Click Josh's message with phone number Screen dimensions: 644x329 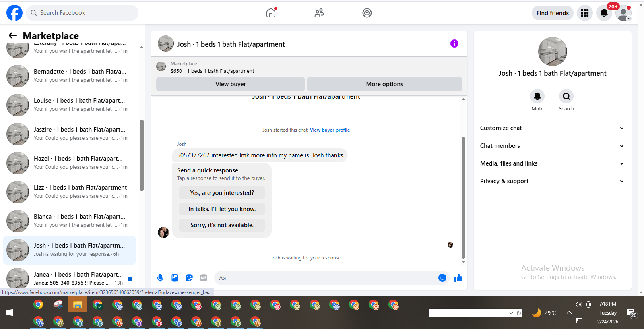tap(260, 155)
